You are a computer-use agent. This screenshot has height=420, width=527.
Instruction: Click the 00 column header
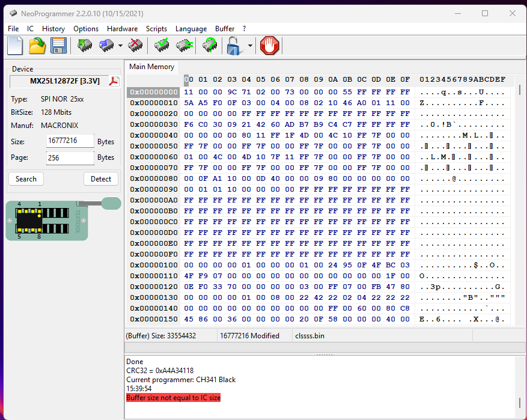[189, 80]
